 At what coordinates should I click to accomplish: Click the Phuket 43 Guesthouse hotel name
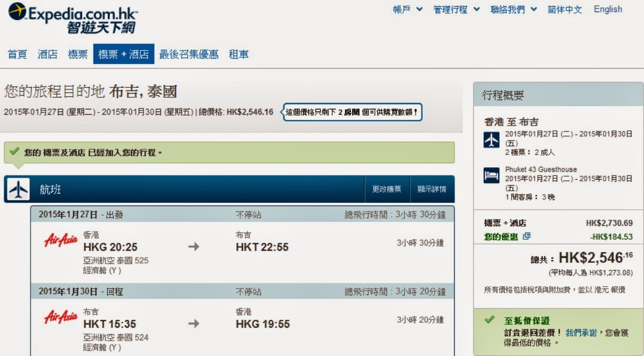click(x=541, y=169)
